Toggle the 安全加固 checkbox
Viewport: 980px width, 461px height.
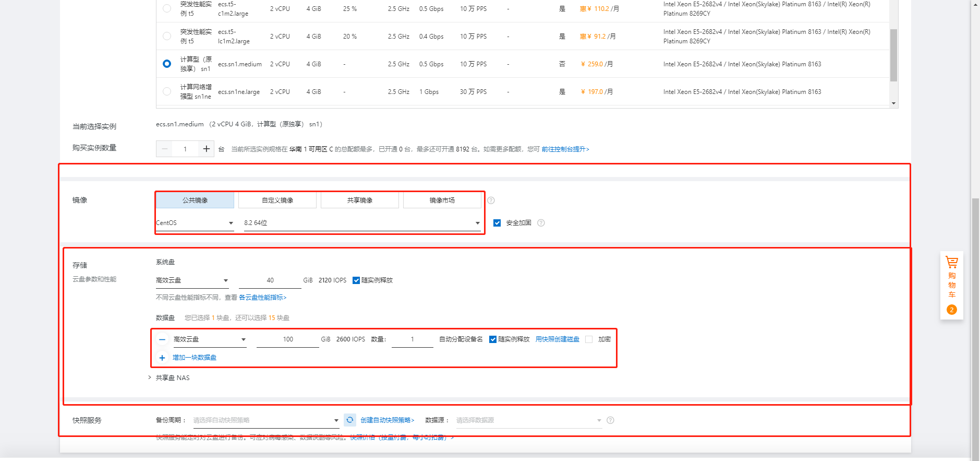click(497, 223)
